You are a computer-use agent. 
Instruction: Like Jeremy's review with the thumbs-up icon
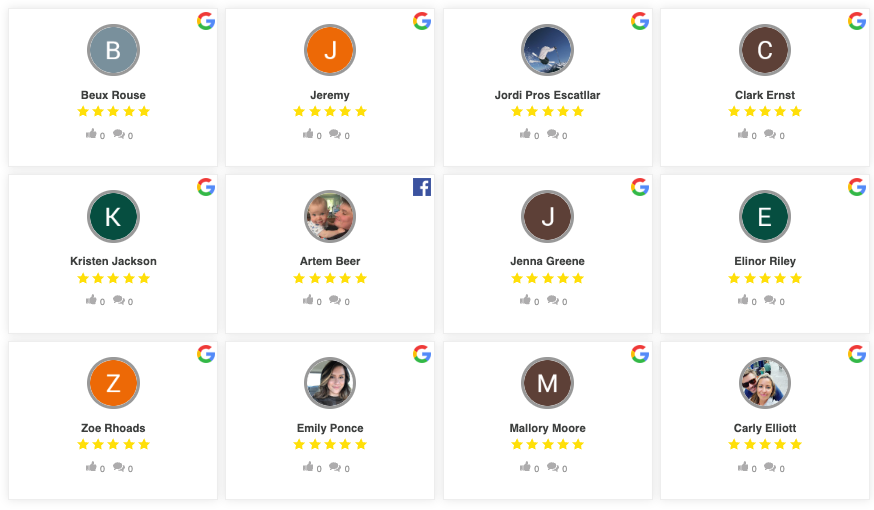tap(308, 134)
